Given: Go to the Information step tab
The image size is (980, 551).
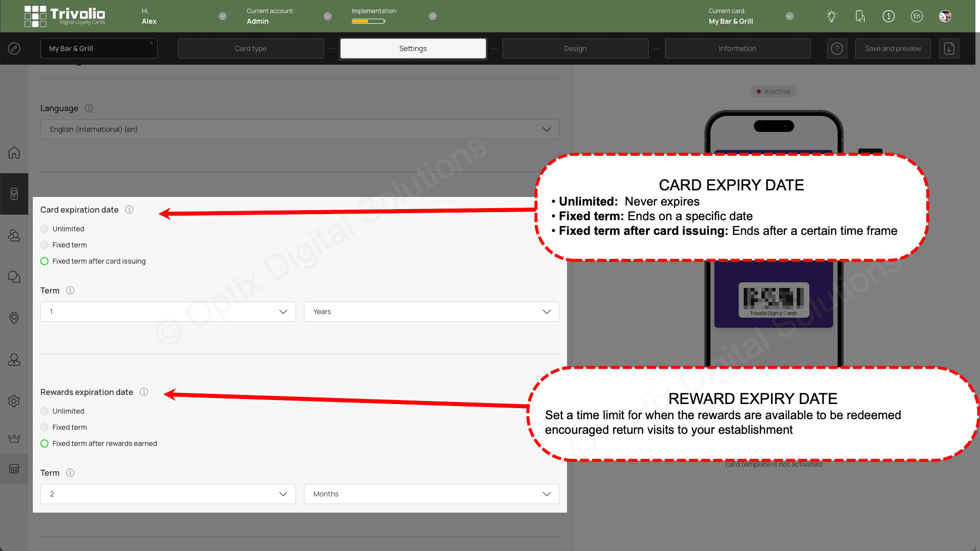Looking at the screenshot, I should [x=737, y=48].
